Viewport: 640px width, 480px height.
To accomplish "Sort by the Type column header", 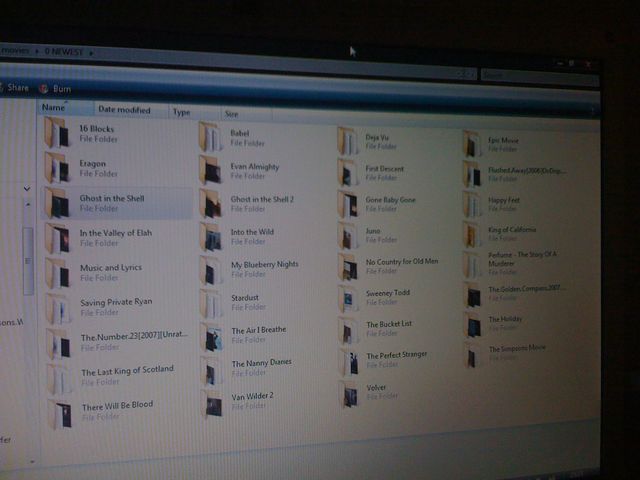I will pyautogui.click(x=194, y=112).
